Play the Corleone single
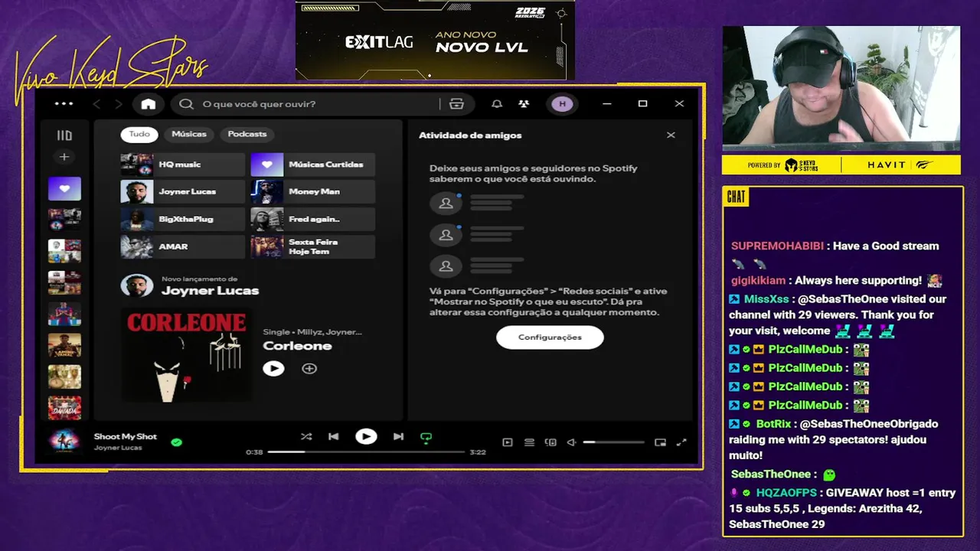Viewport: 980px width, 551px height. pos(273,369)
